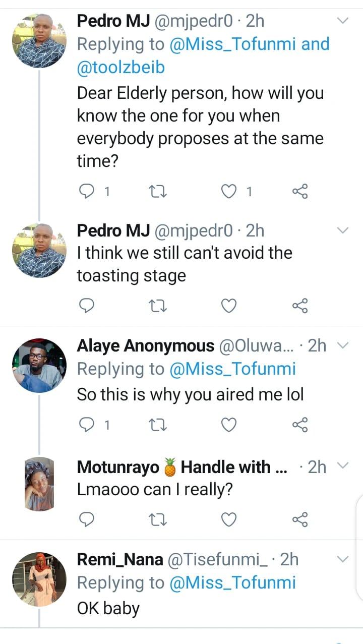
Task: Expand the menu arrow on Alaye Anonymous's tweet
Action: tap(342, 345)
